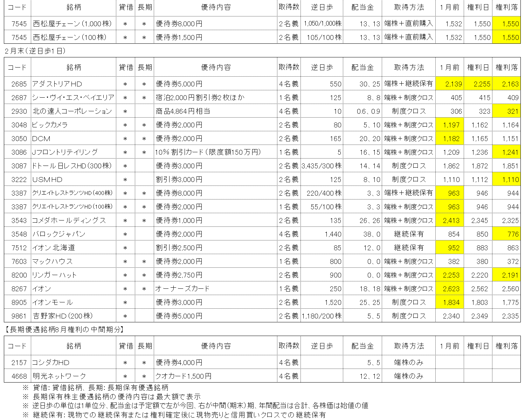Click benefit text 優待券8,000円 for 西松屋チェーン

pos(179,24)
